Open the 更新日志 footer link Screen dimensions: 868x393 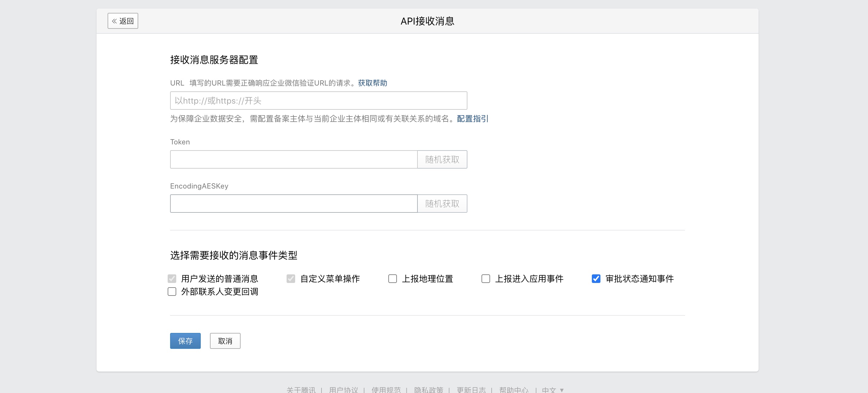click(471, 390)
